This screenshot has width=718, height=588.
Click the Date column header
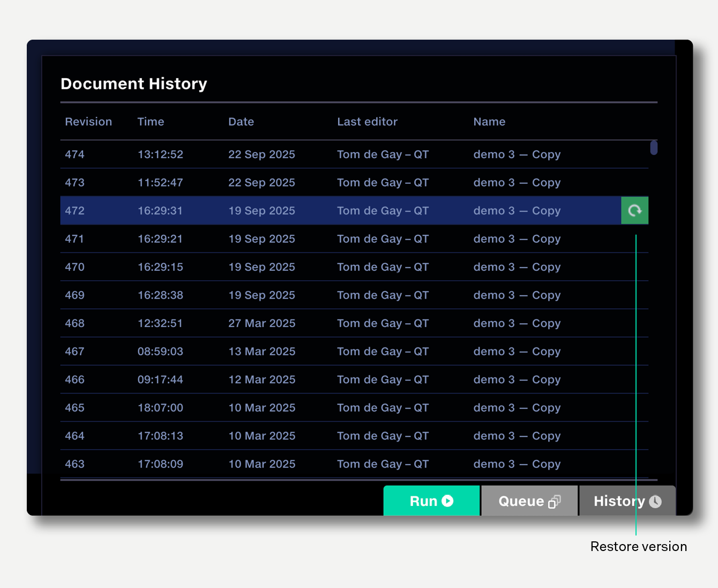tap(241, 122)
